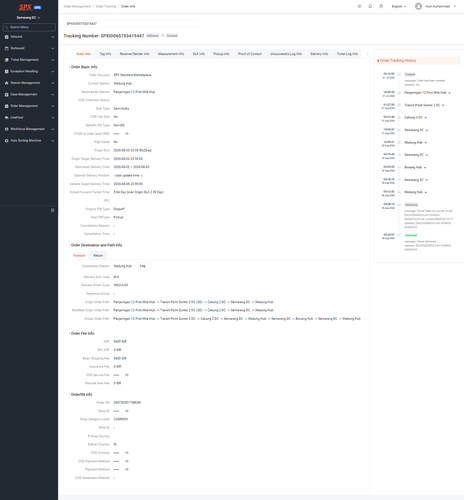Click the Log button beside Destination Station
The width and height of the screenshot is (464, 500).
tap(142, 266)
